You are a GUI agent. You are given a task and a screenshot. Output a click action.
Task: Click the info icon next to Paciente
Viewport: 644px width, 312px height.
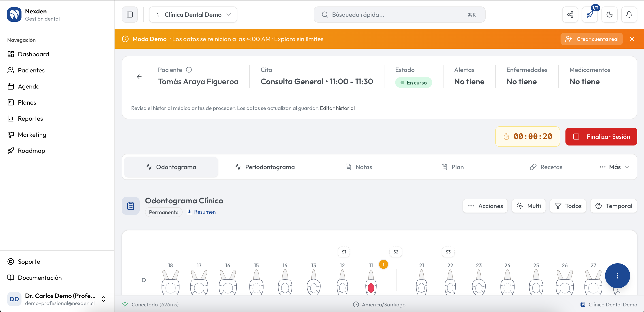point(189,70)
